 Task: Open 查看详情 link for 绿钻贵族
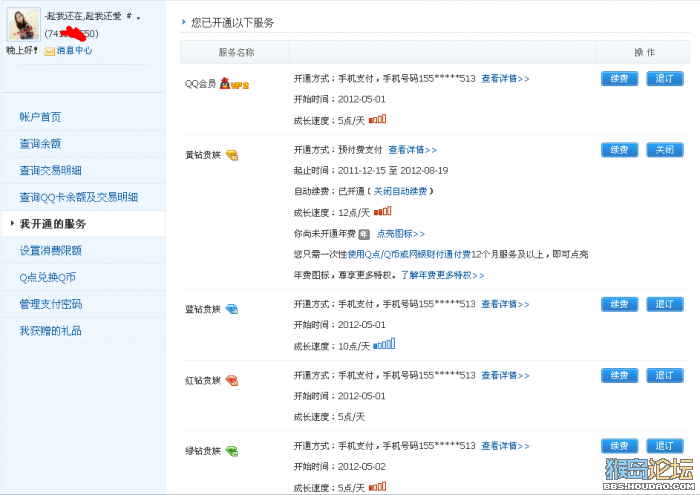[x=505, y=446]
